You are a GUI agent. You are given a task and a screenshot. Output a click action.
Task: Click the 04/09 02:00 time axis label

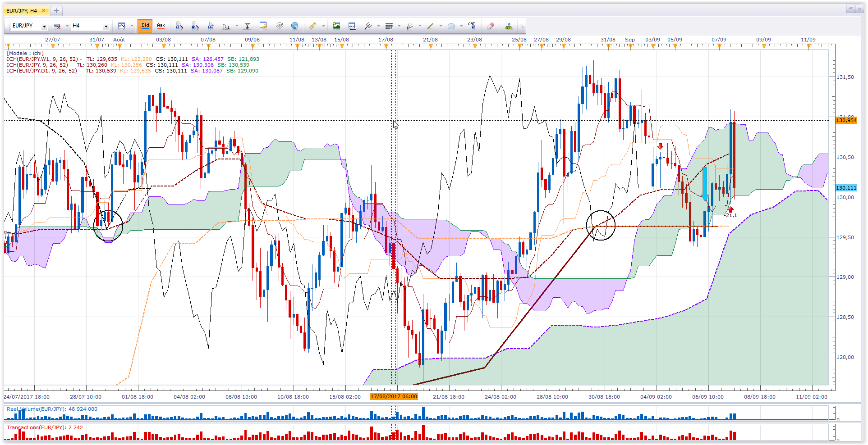(x=656, y=397)
